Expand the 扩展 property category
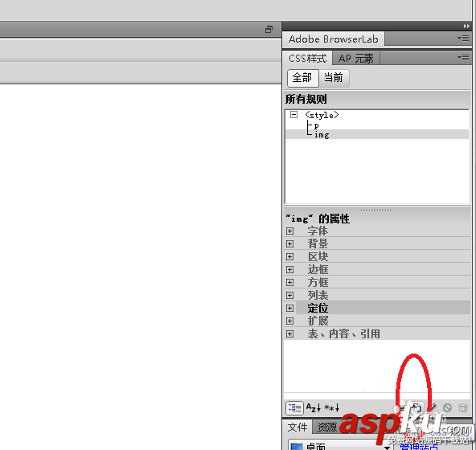Viewport: 476px width, 450px height. [290, 321]
